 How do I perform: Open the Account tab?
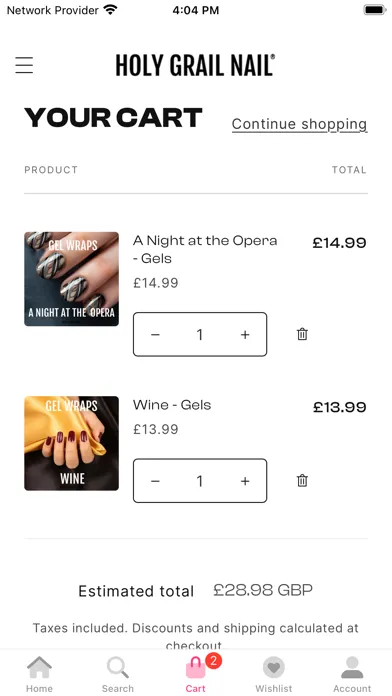352,674
